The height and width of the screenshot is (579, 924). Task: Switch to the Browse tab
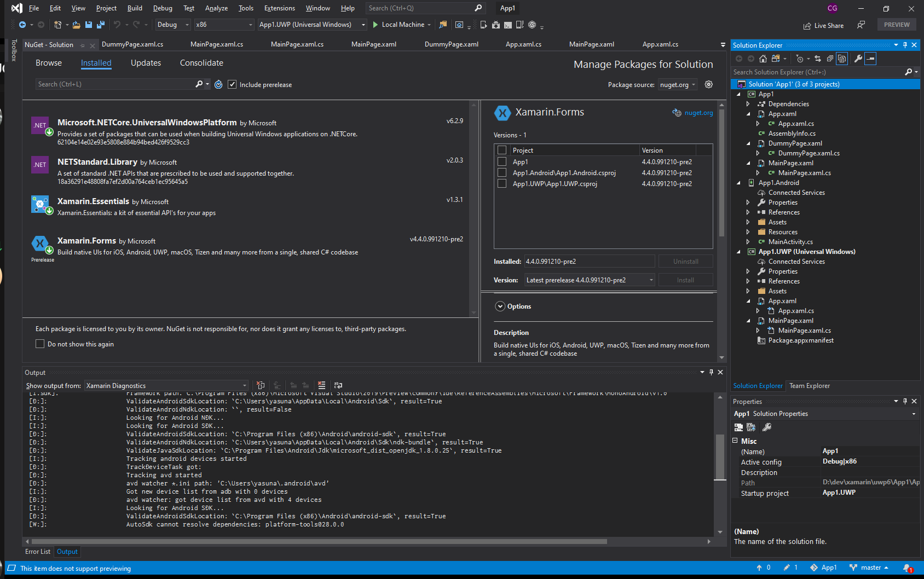pyautogui.click(x=49, y=63)
